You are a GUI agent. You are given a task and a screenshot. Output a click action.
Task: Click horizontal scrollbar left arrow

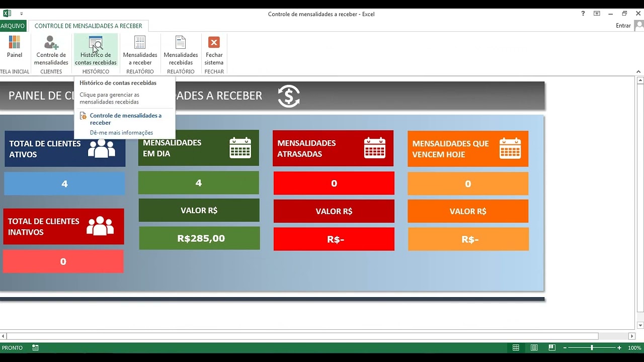tap(3, 336)
